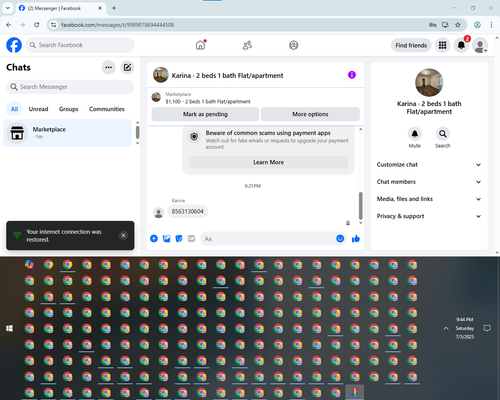Expand Privacy & support section

[429, 216]
